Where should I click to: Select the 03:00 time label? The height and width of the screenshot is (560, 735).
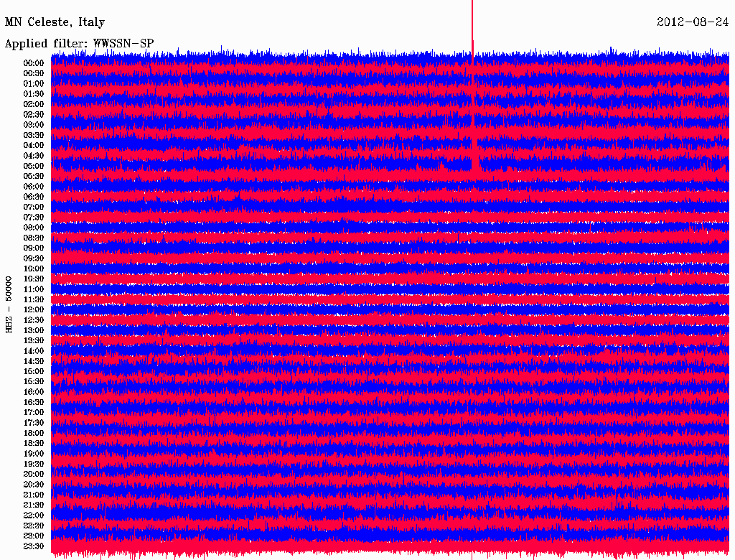click(34, 125)
